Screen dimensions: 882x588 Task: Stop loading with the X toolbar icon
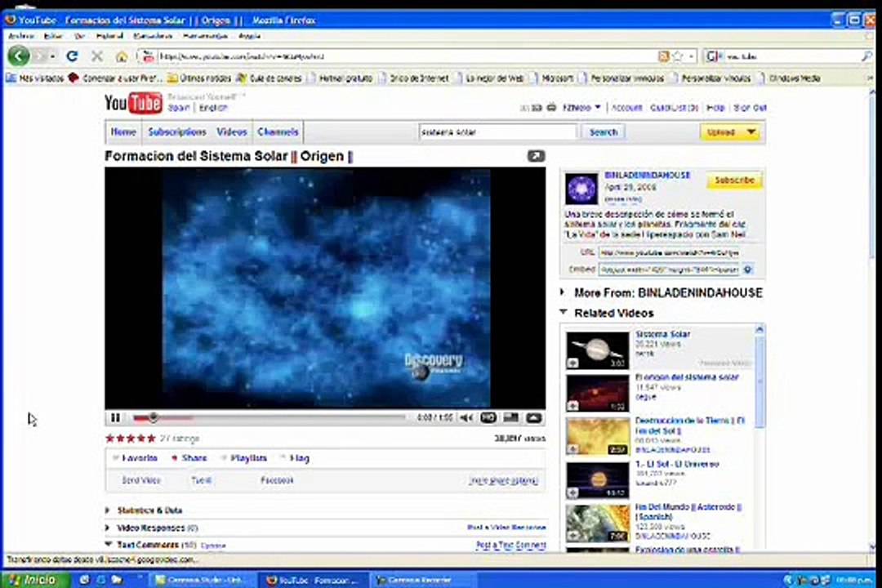click(x=96, y=56)
